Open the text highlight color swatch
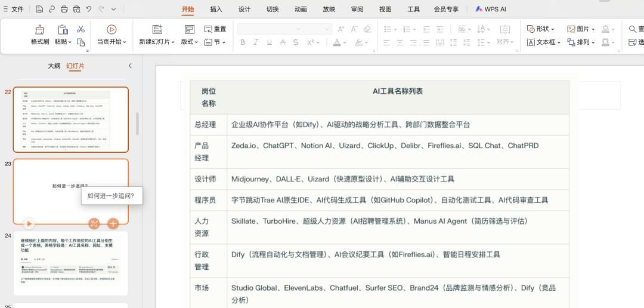 pyautogui.click(x=358, y=42)
